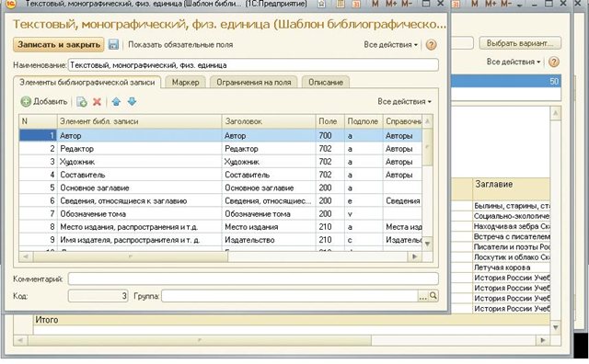Click the Код field showing 3
The height and width of the screenshot is (364, 589).
click(x=98, y=296)
